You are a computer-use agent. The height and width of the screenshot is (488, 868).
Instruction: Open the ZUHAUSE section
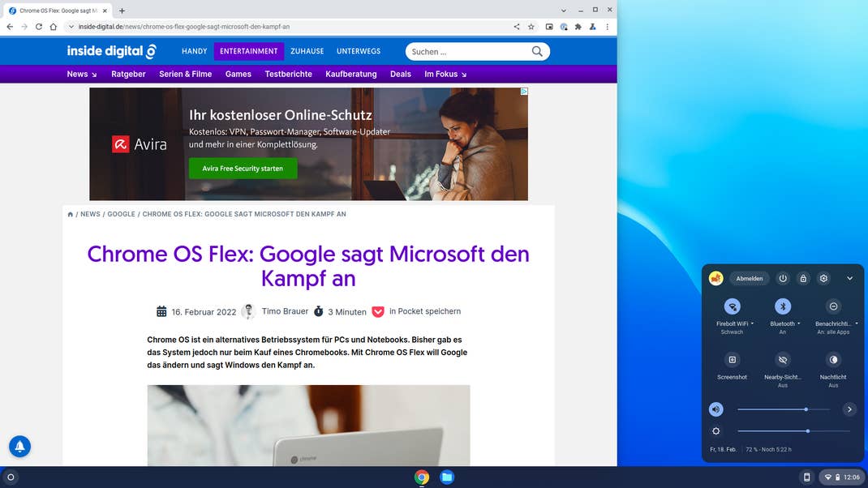point(307,51)
